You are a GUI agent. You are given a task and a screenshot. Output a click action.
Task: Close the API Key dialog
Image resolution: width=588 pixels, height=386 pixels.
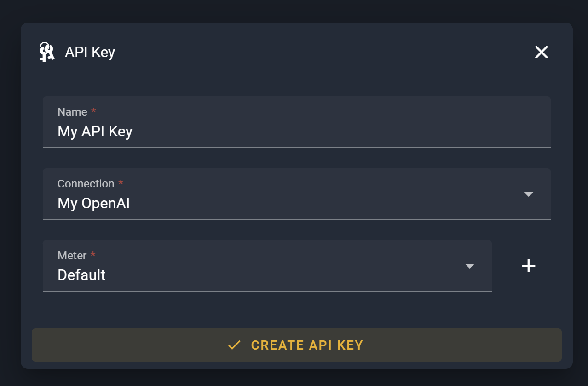point(541,52)
